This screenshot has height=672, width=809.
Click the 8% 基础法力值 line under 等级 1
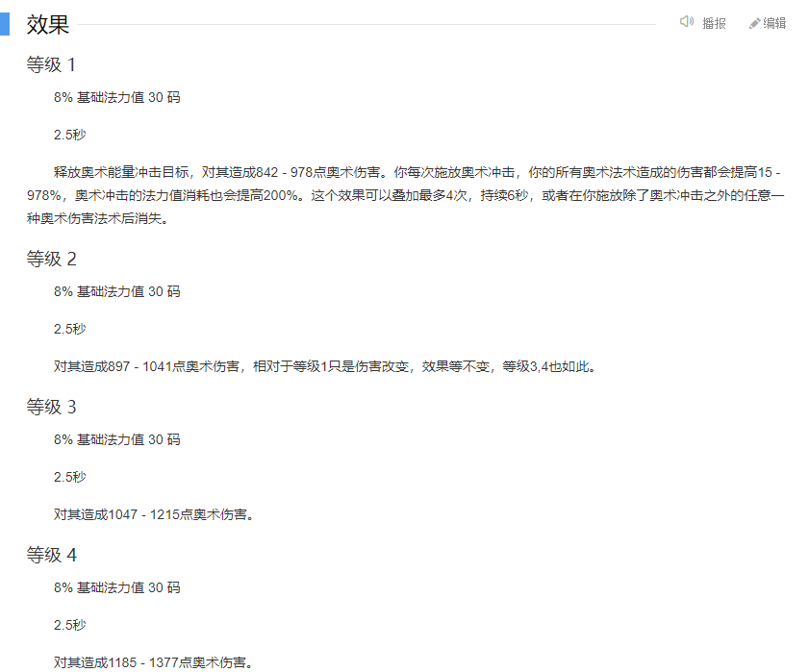(x=117, y=97)
